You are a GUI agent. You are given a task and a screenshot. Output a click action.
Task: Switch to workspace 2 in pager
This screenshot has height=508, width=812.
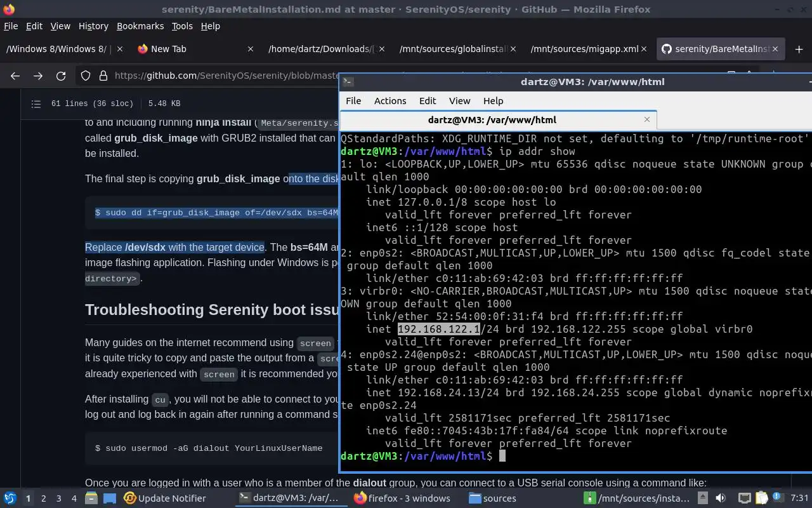click(44, 498)
